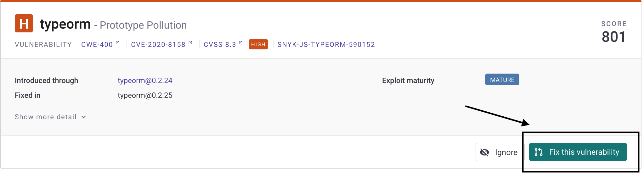This screenshot has width=644, height=178.
Task: Click the typeorm vulnerability title
Action: [x=65, y=24]
